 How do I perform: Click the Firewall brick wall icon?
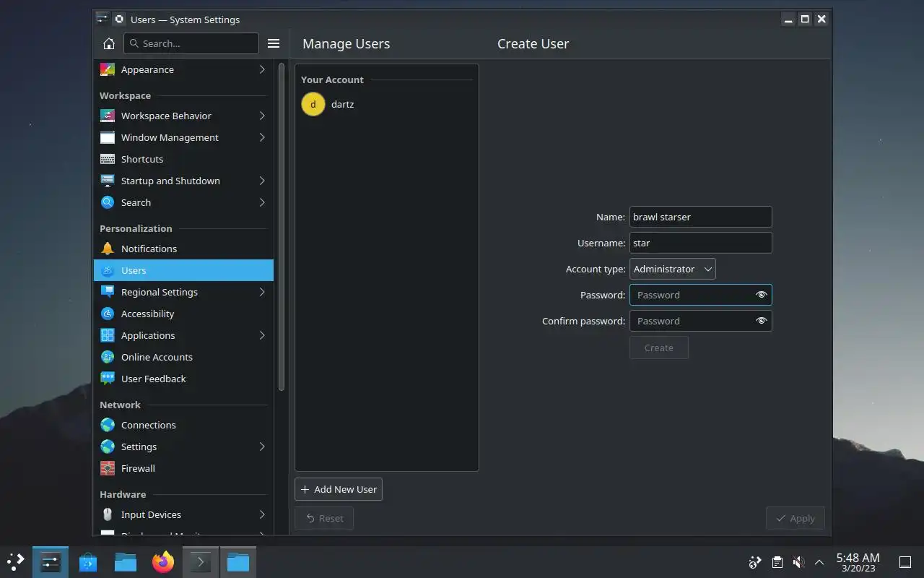tap(108, 468)
